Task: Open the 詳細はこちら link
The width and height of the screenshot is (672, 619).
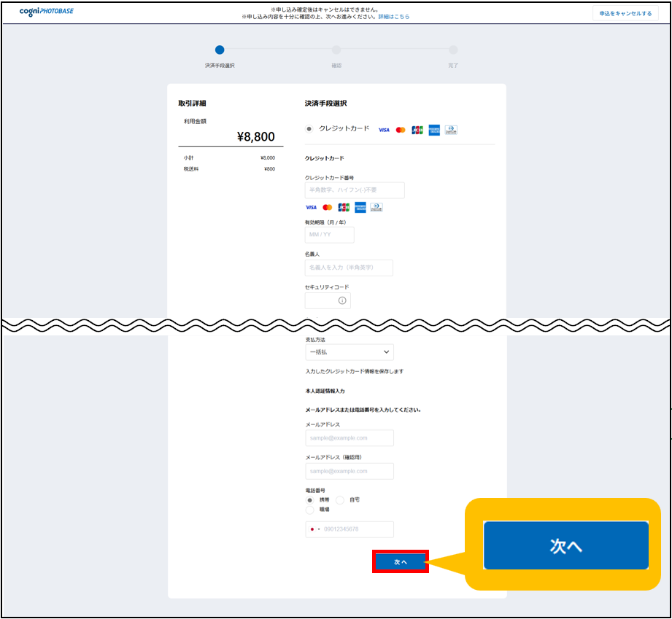Action: click(394, 16)
